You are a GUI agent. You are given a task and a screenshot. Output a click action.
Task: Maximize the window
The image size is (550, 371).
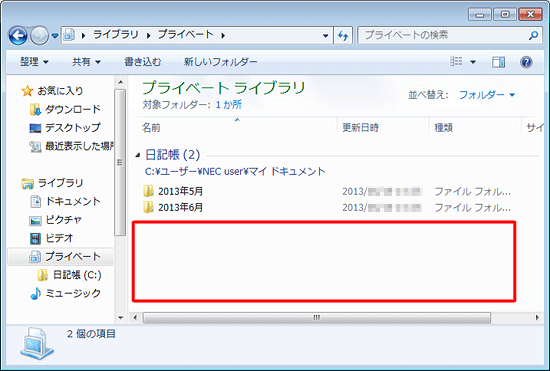505,14
